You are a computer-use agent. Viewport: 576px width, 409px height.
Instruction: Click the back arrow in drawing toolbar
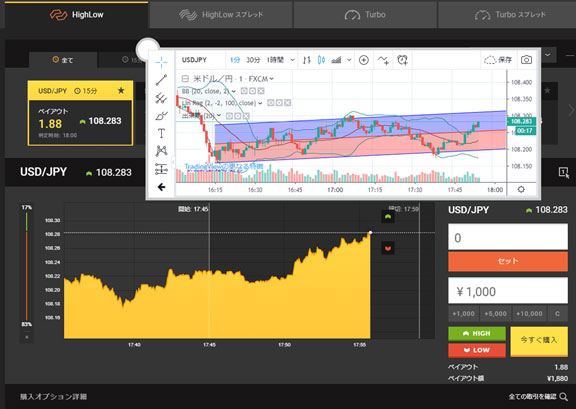pos(161,187)
